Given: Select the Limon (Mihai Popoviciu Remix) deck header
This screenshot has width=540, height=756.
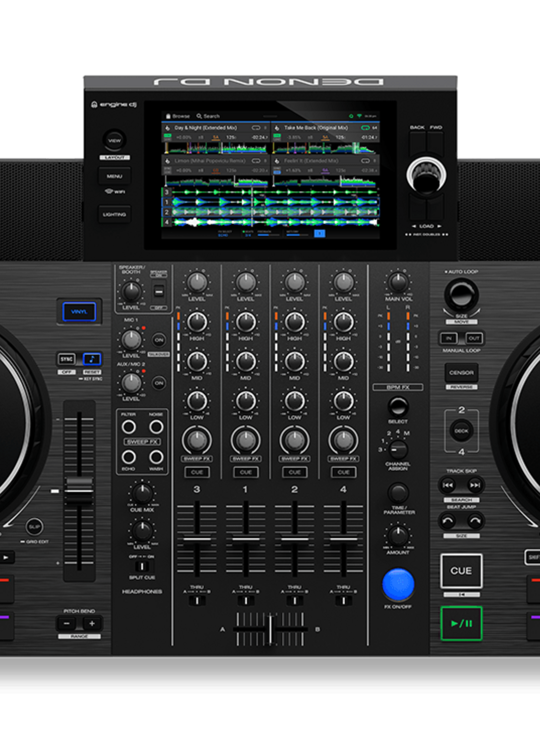Looking at the screenshot, I should click(215, 161).
